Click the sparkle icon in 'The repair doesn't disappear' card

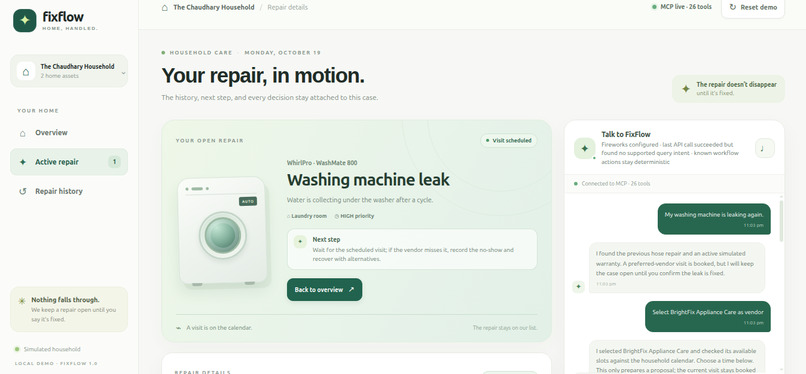click(x=686, y=89)
